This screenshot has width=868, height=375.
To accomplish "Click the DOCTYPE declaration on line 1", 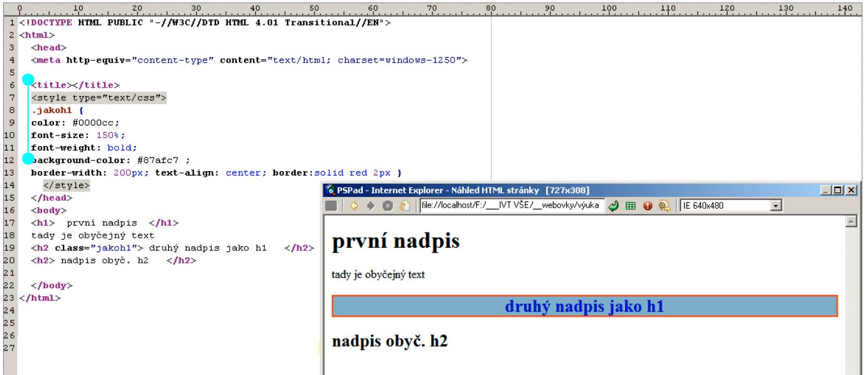I will [x=205, y=23].
